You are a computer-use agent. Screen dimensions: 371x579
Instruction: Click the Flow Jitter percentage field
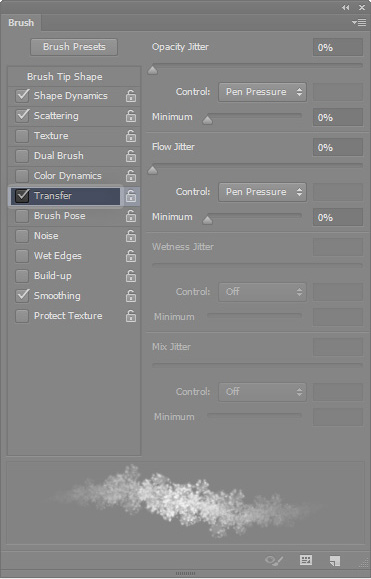coord(338,147)
